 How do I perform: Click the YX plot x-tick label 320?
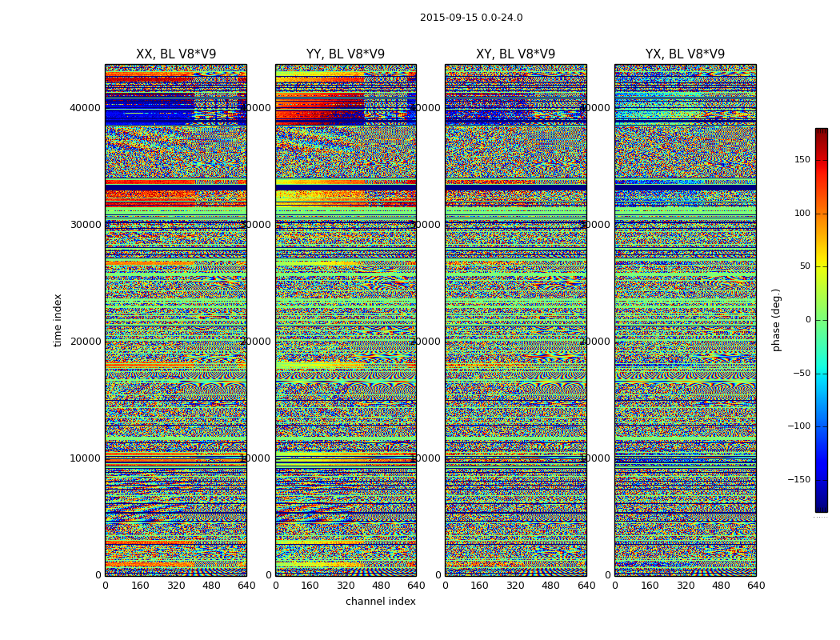[x=686, y=586]
